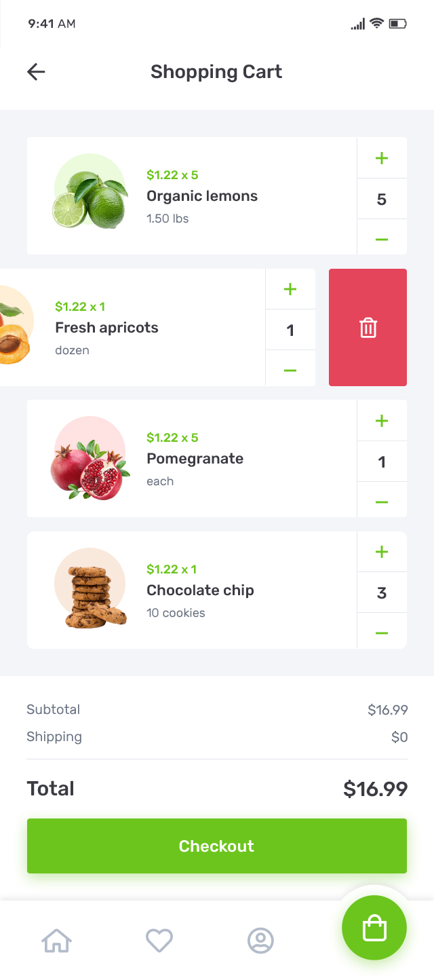Tap the back arrow to leave Shopping Cart

point(35,71)
